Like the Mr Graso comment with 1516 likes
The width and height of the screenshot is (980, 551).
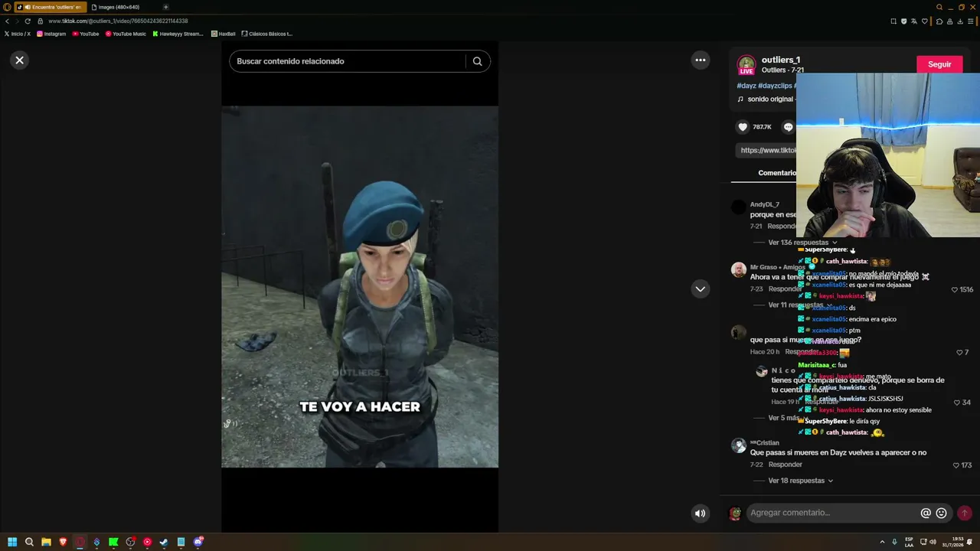coord(955,290)
